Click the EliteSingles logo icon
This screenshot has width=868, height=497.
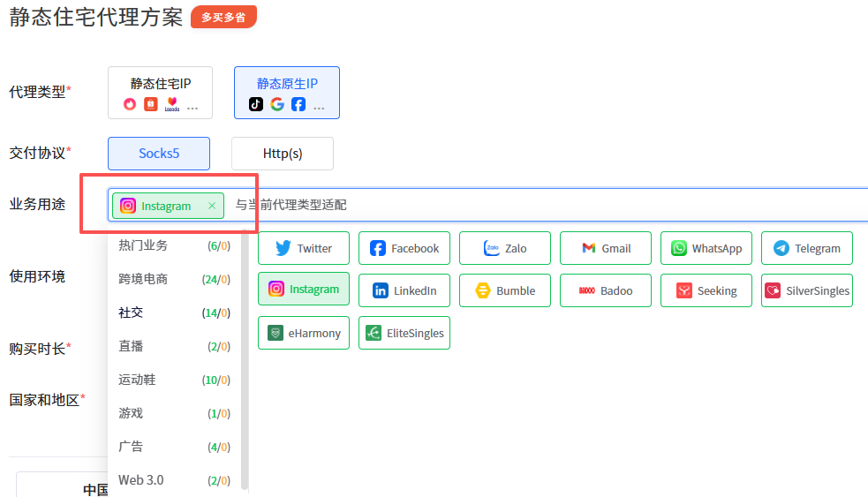pos(374,333)
